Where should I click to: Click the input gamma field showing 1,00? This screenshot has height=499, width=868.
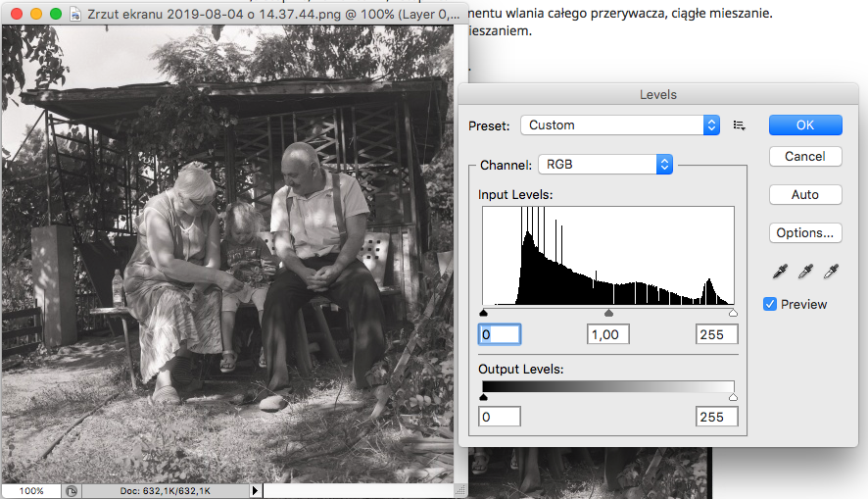click(x=608, y=335)
